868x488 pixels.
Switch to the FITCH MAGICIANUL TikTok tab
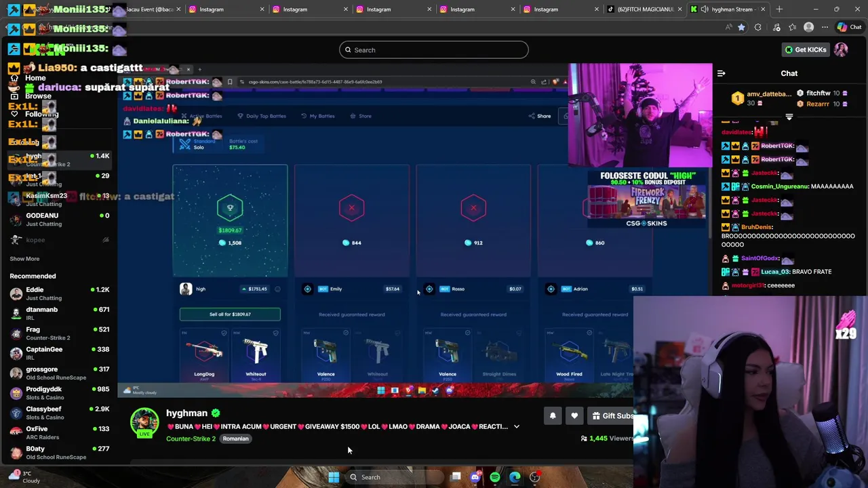tap(643, 9)
